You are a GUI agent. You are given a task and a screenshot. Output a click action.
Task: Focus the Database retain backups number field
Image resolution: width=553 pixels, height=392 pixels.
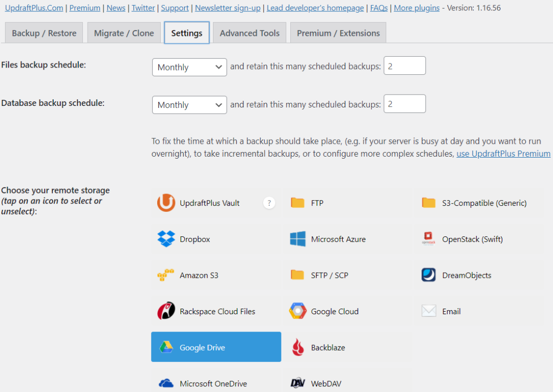(x=405, y=104)
